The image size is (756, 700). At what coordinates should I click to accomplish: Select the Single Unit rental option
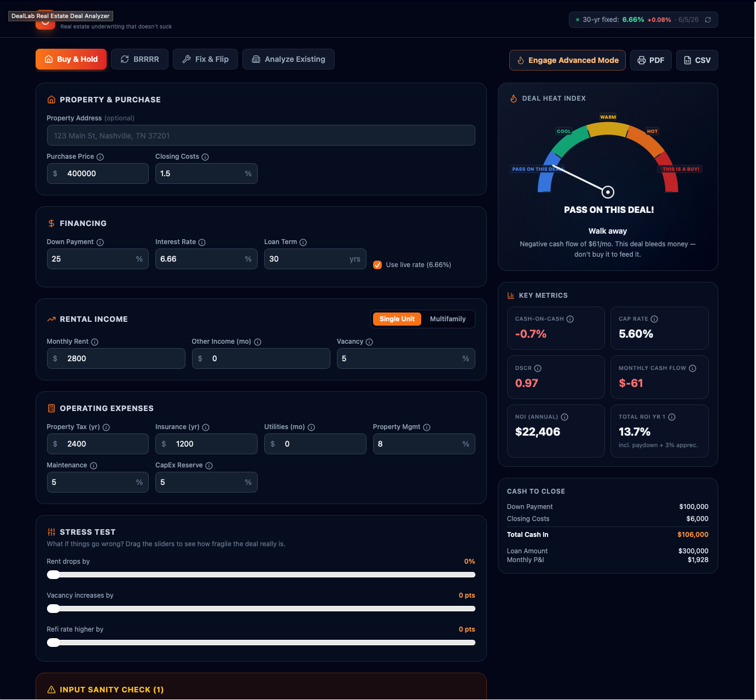click(x=397, y=319)
